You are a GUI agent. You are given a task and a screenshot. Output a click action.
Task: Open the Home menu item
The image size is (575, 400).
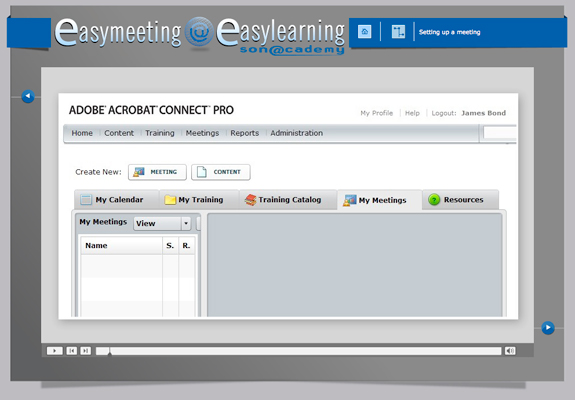pos(82,133)
